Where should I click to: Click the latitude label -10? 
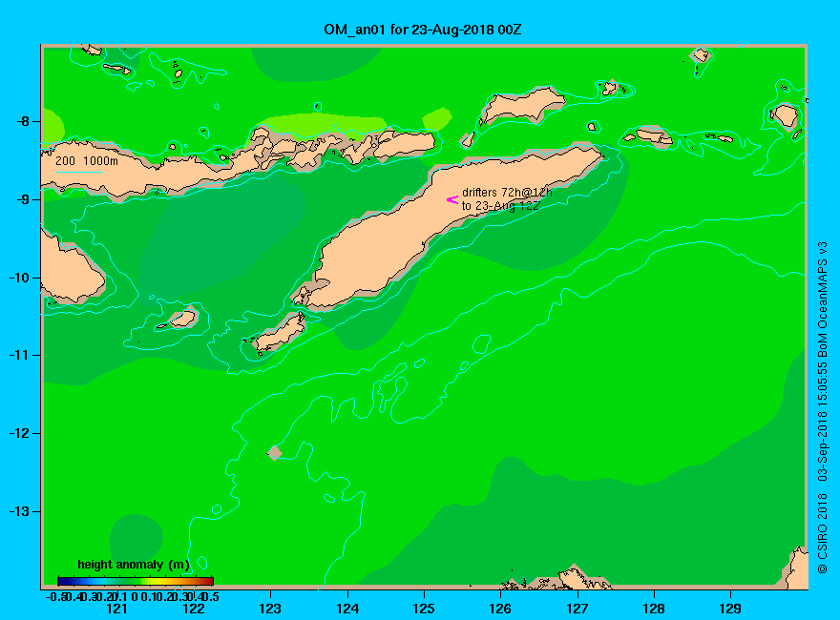coord(20,278)
